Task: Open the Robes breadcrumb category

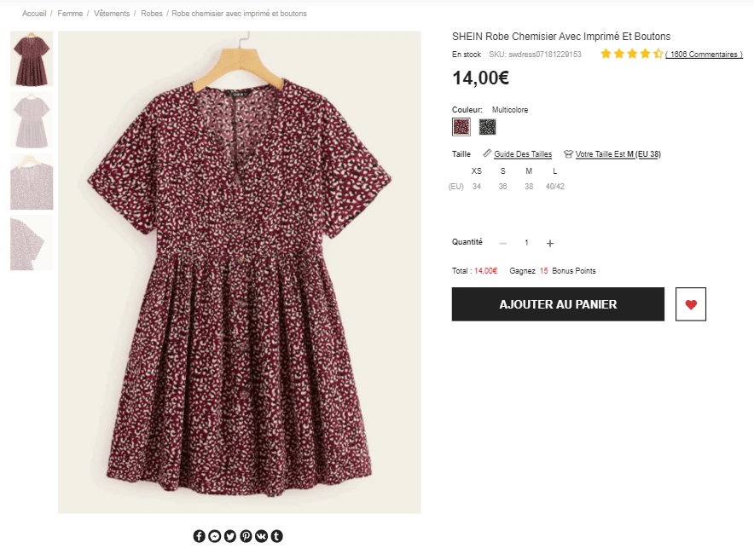Action: (152, 13)
